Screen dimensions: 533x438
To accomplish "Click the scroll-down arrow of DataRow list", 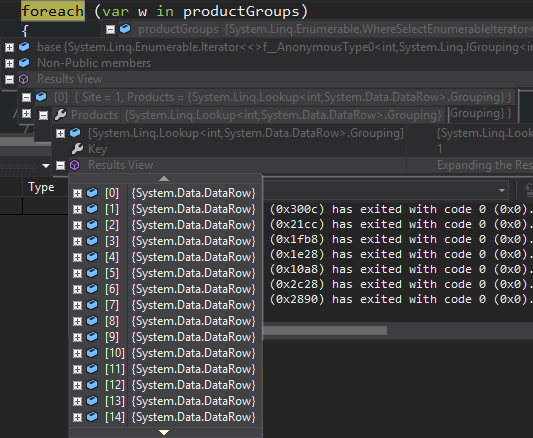I will 164,432.
